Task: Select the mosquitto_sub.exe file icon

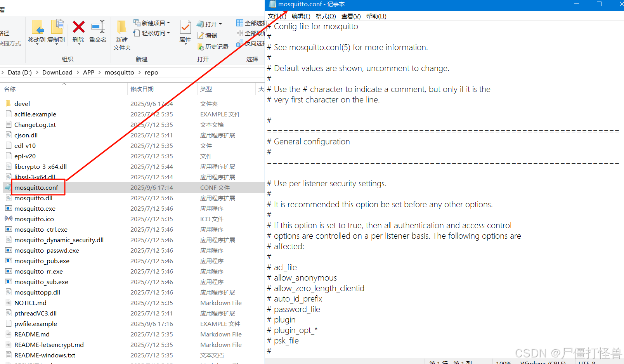Action: [8, 281]
